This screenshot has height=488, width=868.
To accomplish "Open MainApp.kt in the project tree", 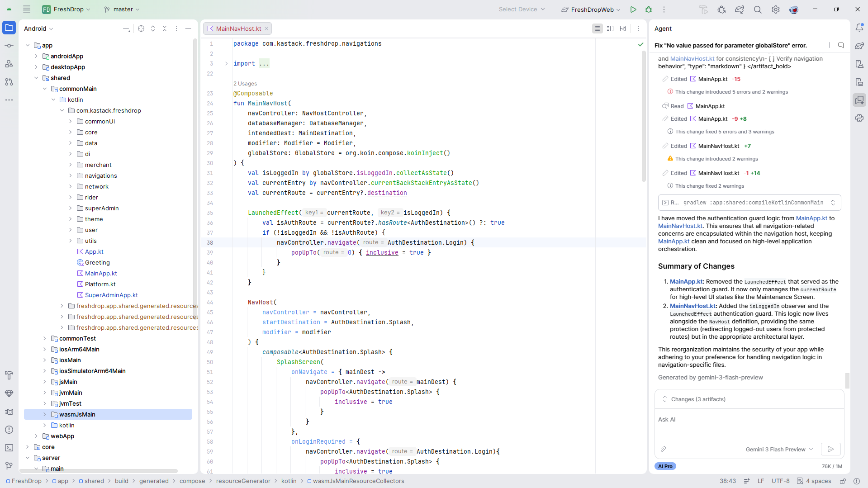I will pos(101,274).
